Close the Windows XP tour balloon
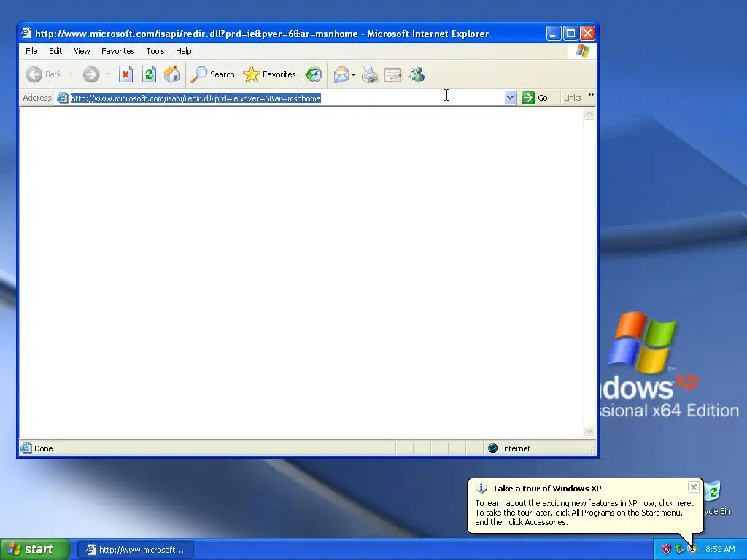This screenshot has height=560, width=747. (x=694, y=486)
